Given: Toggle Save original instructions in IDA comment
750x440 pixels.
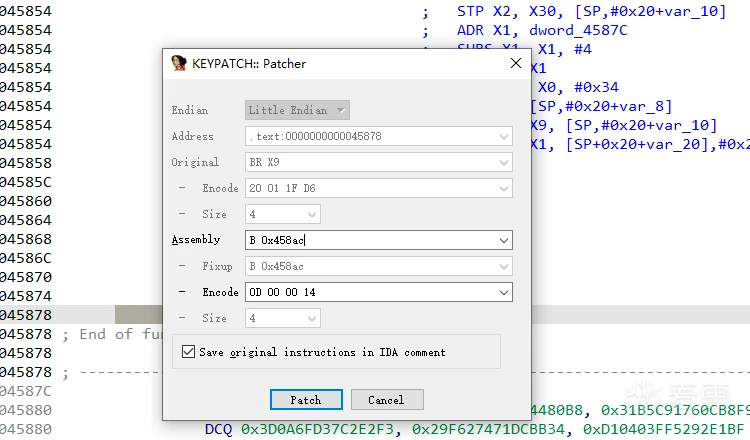Looking at the screenshot, I should pyautogui.click(x=188, y=352).
